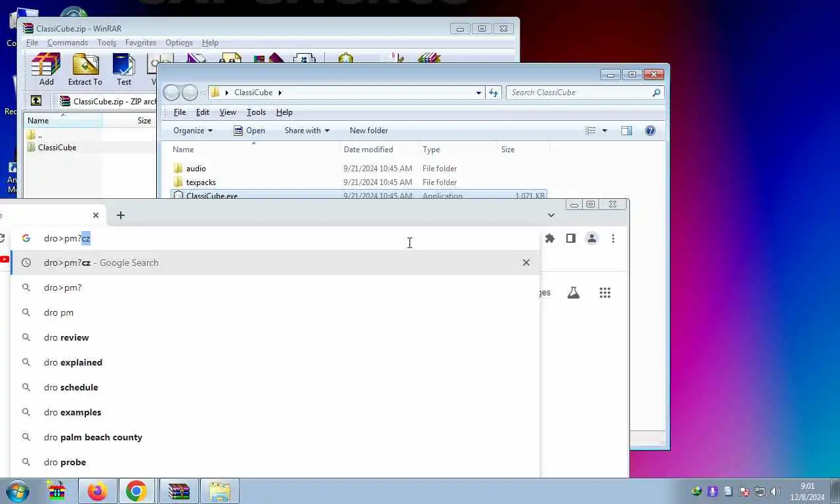The width and height of the screenshot is (840, 504).
Task: Sort Explorer by Date modified column
Action: click(x=379, y=150)
